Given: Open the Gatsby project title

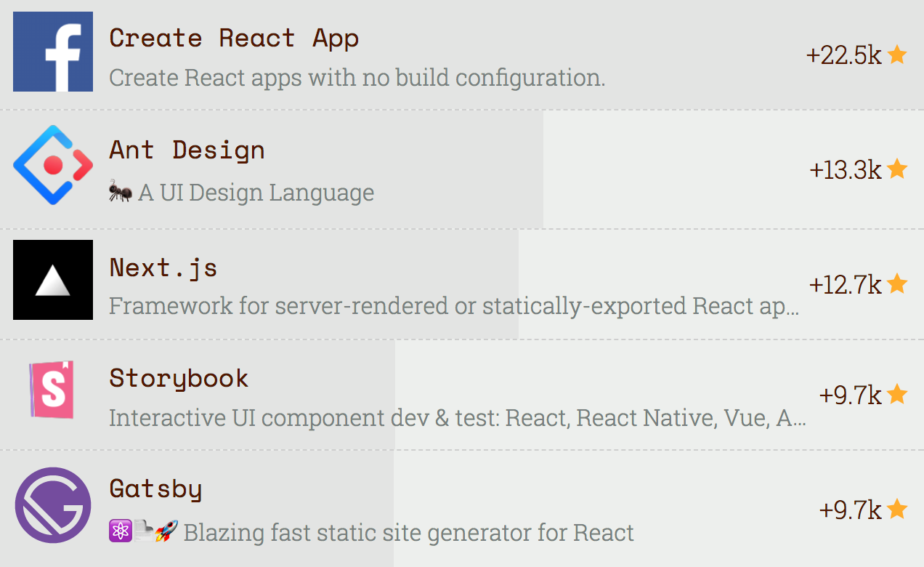Looking at the screenshot, I should point(155,488).
